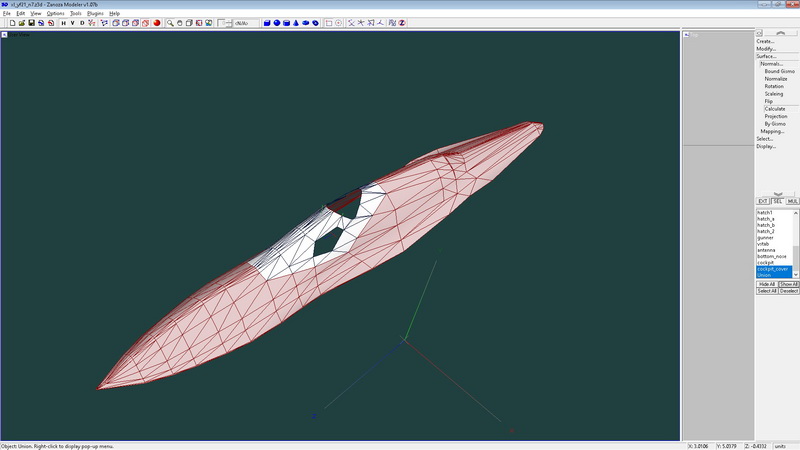
Task: Open the Tools menu
Action: point(76,13)
